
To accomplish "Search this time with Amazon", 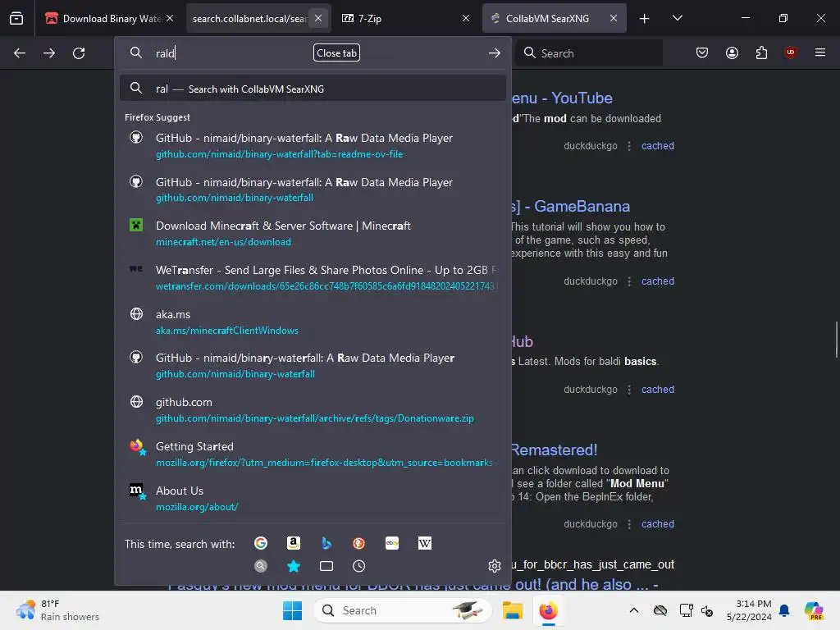I will click(294, 543).
